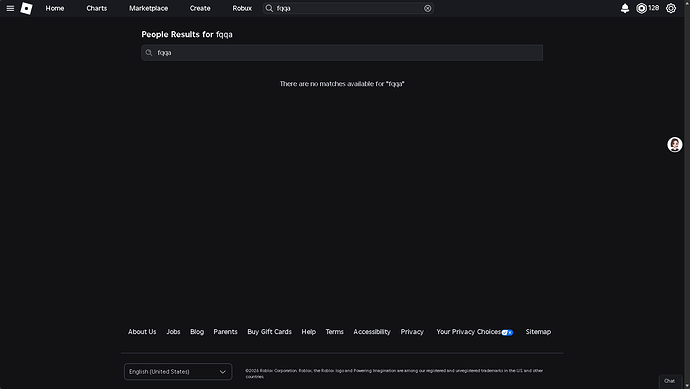Click into the top navigation search box

pos(348,8)
